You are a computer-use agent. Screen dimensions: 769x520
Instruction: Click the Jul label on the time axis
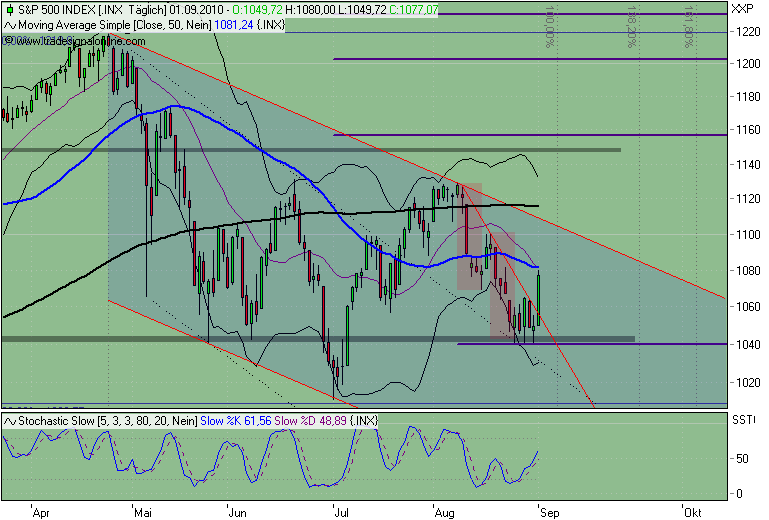click(x=341, y=513)
